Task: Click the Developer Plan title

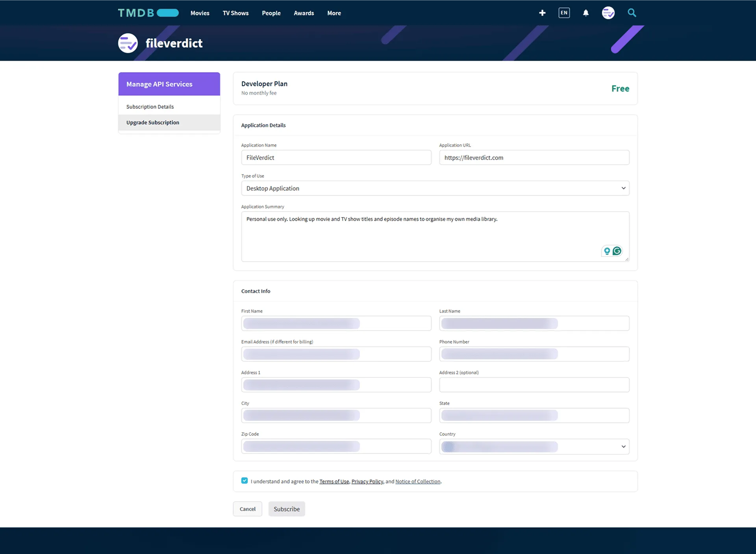Action: click(264, 84)
